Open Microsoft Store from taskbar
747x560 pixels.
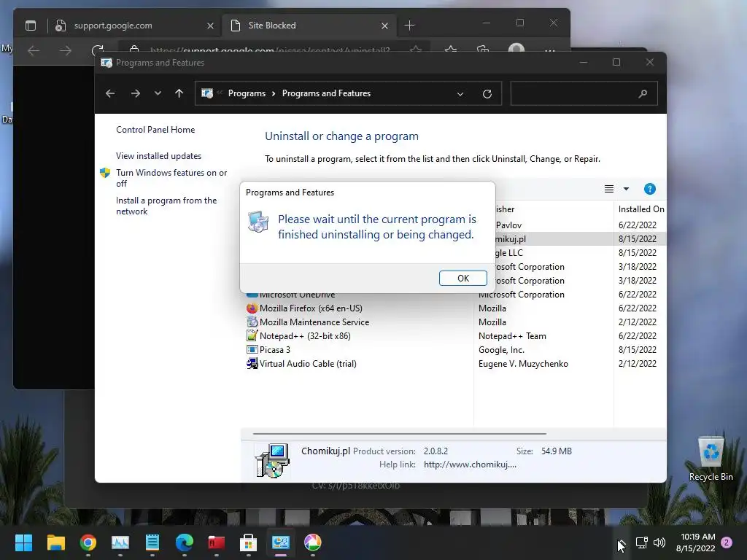click(x=248, y=542)
